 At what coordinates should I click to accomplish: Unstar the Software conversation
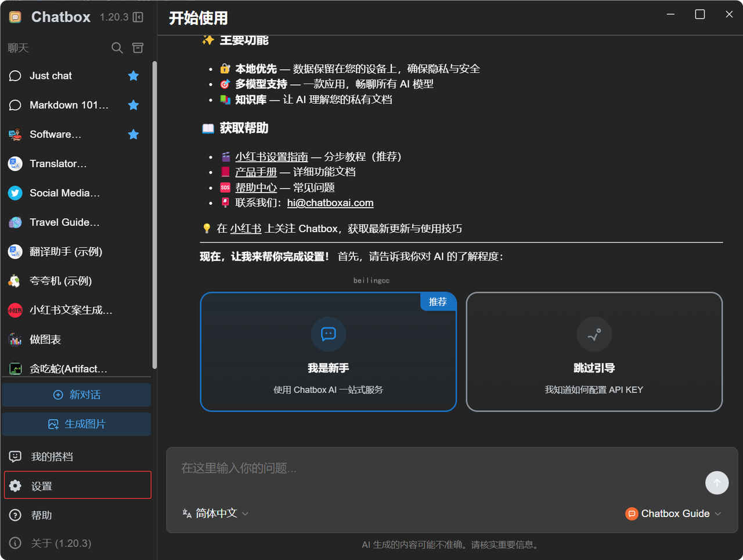click(x=134, y=134)
